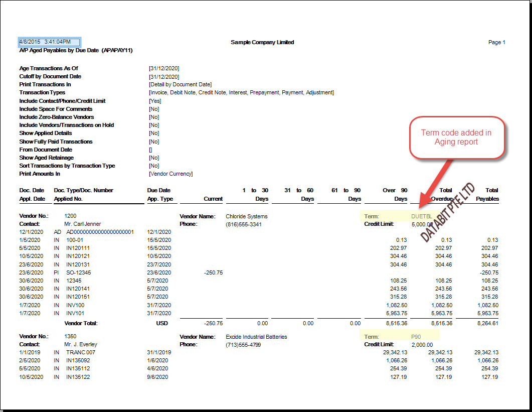Image resolution: width=532 pixels, height=412 pixels.
Task: Click document number INV100
Action: click(x=75, y=305)
